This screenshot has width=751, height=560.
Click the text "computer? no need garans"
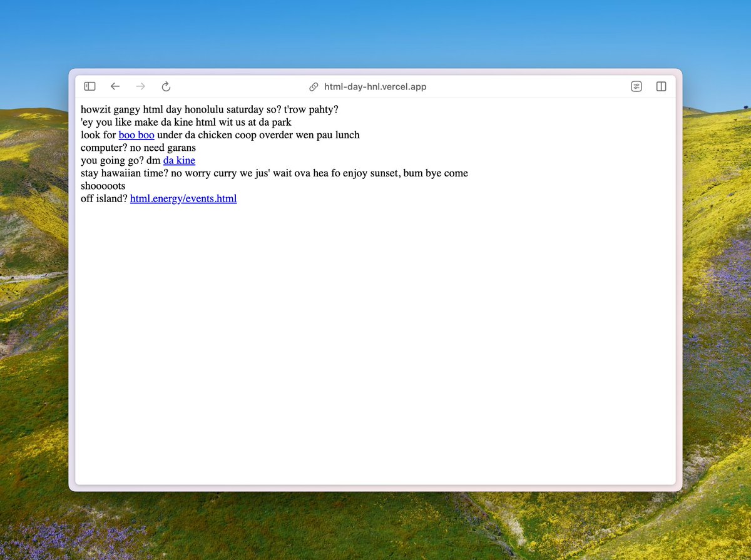(x=138, y=148)
